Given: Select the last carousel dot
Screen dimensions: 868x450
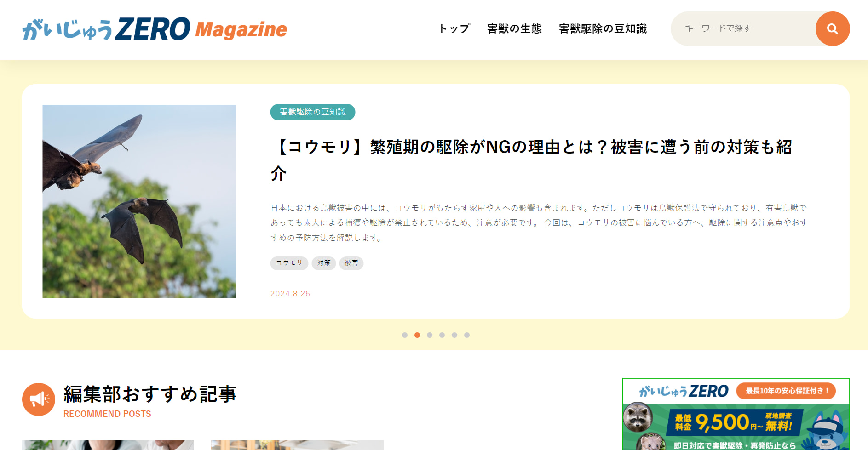Looking at the screenshot, I should click(467, 335).
